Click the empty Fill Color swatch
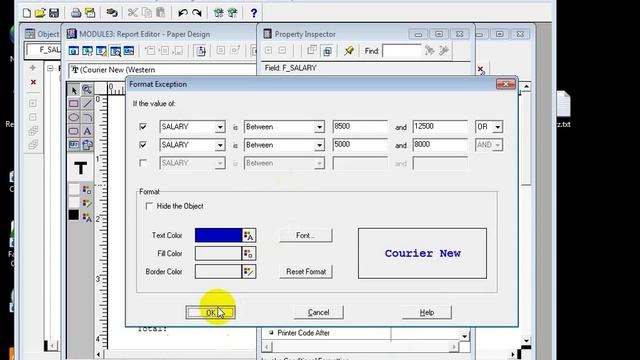The height and width of the screenshot is (360, 640). (218, 253)
